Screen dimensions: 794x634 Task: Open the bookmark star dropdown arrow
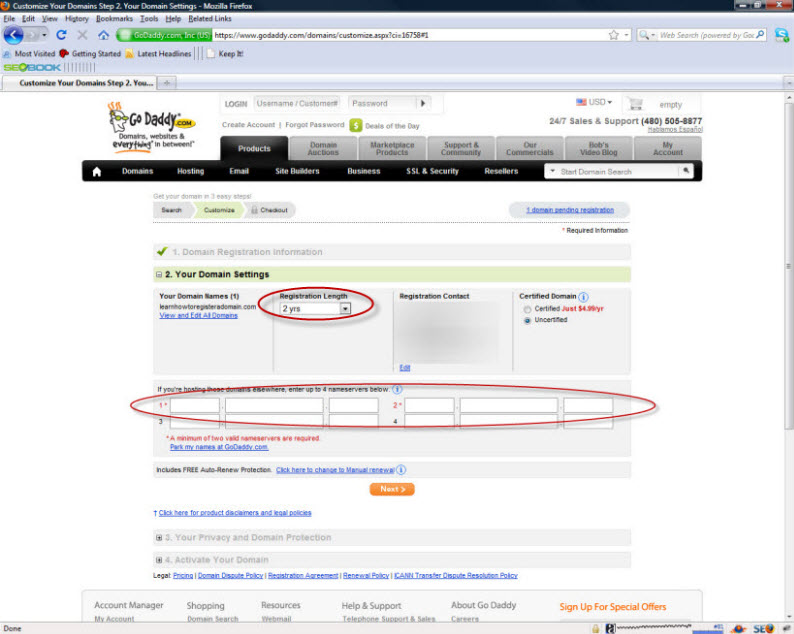pyautogui.click(x=626, y=35)
